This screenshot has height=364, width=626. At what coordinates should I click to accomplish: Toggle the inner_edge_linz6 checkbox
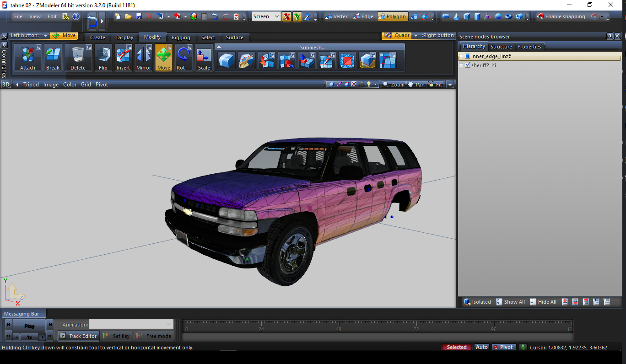[468, 56]
